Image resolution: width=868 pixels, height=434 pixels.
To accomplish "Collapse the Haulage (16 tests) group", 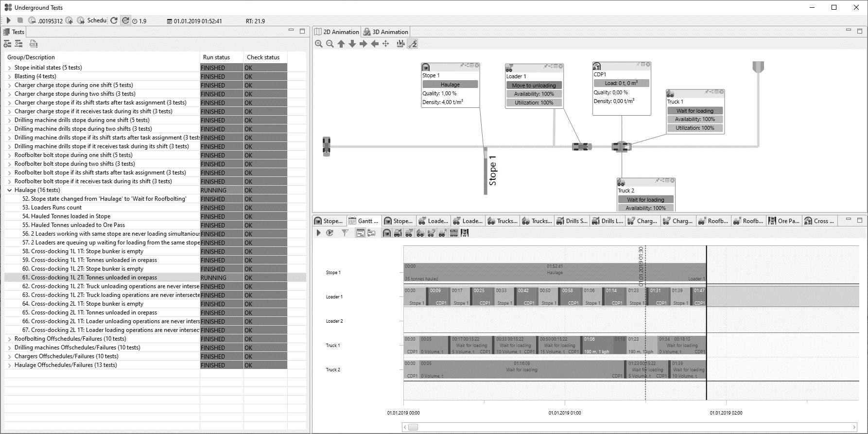I will pyautogui.click(x=9, y=191).
